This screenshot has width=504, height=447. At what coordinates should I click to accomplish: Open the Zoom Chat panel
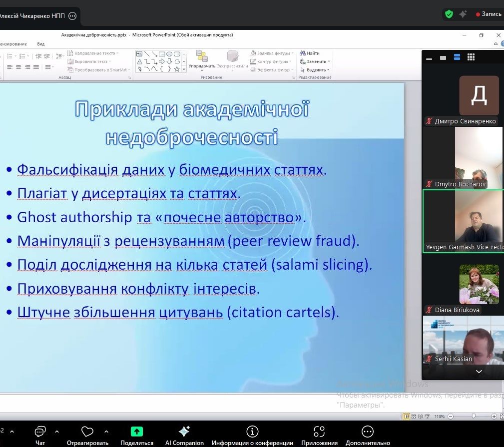pyautogui.click(x=40, y=432)
